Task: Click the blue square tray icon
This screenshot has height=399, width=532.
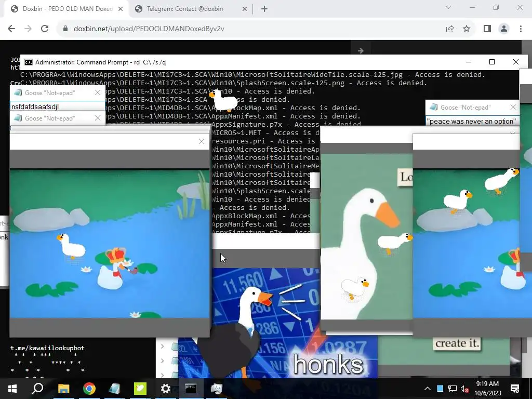Action: [440, 389]
